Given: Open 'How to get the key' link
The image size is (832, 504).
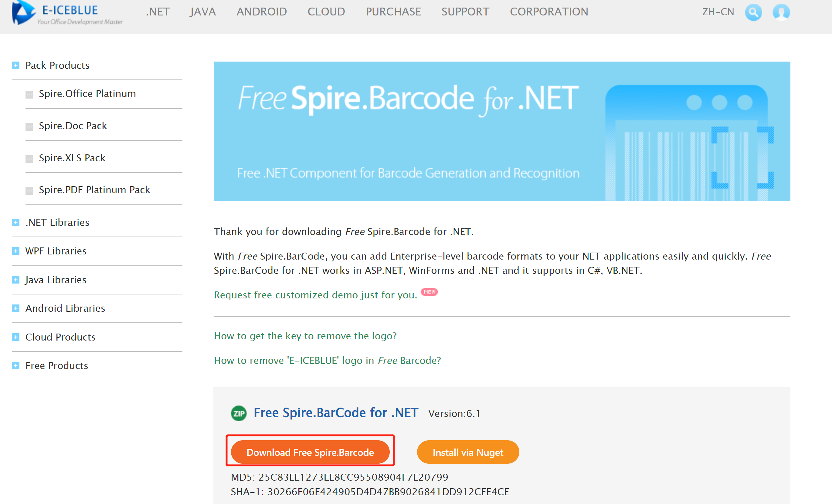Looking at the screenshot, I should (305, 336).
